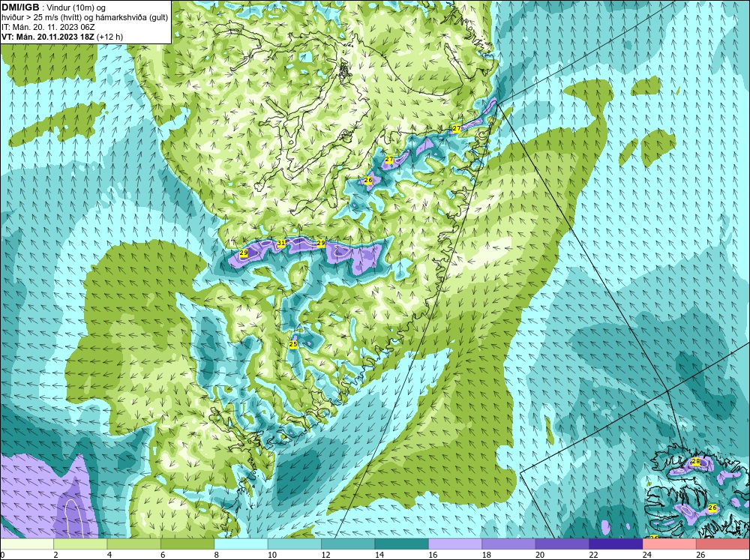Screen dimensions: 750x560
Task: Click the legend scale number 26
Action: click(700, 555)
